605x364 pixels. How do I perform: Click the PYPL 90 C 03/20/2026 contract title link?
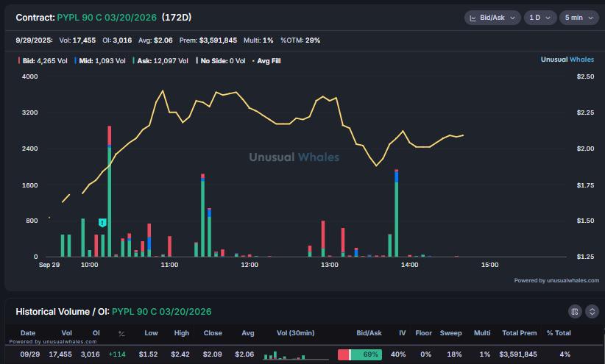click(104, 17)
